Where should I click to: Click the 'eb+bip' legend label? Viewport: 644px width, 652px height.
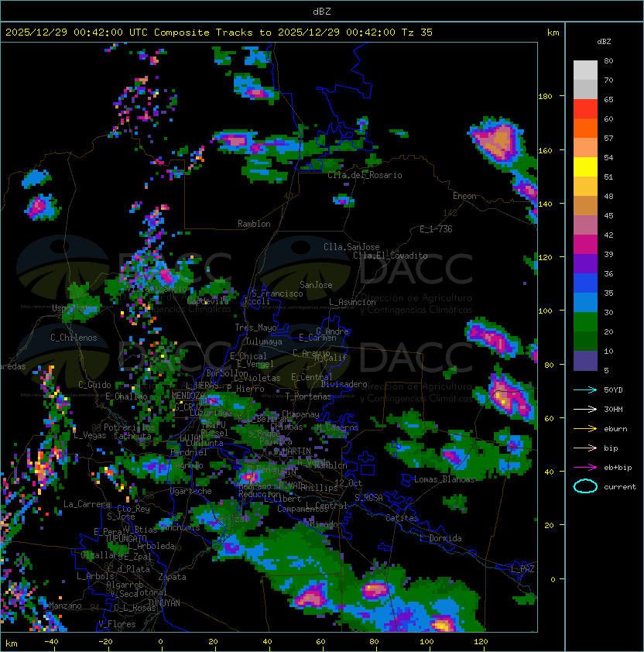click(x=618, y=468)
